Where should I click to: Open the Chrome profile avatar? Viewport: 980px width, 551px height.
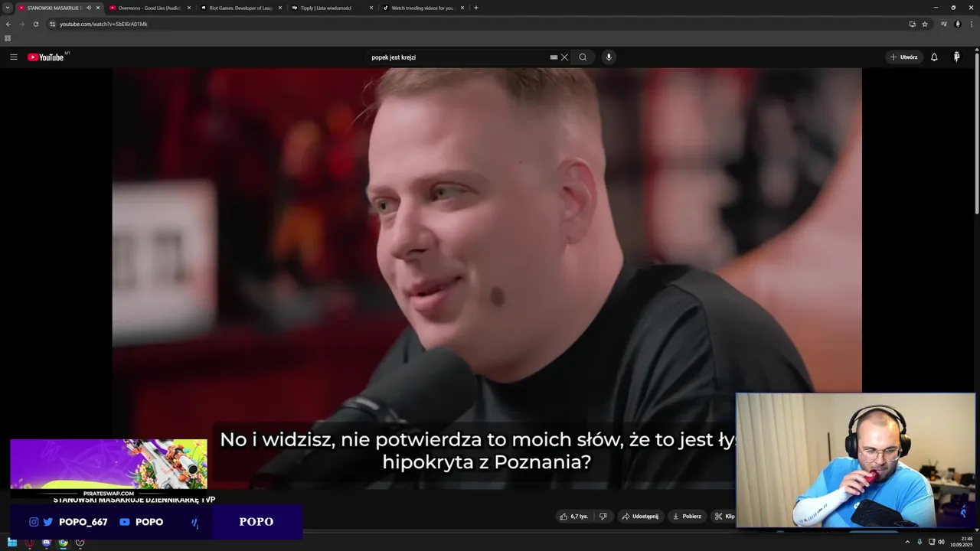[x=957, y=24]
